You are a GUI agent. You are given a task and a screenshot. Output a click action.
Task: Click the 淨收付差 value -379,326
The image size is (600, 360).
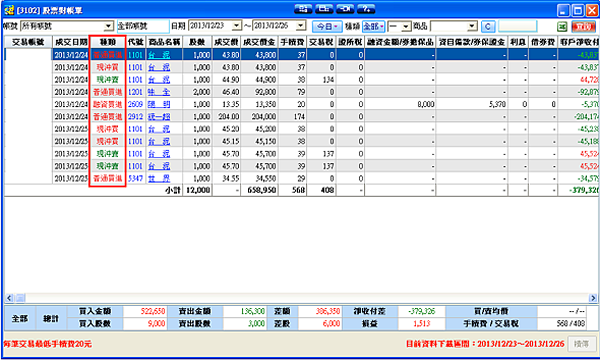pos(421,311)
